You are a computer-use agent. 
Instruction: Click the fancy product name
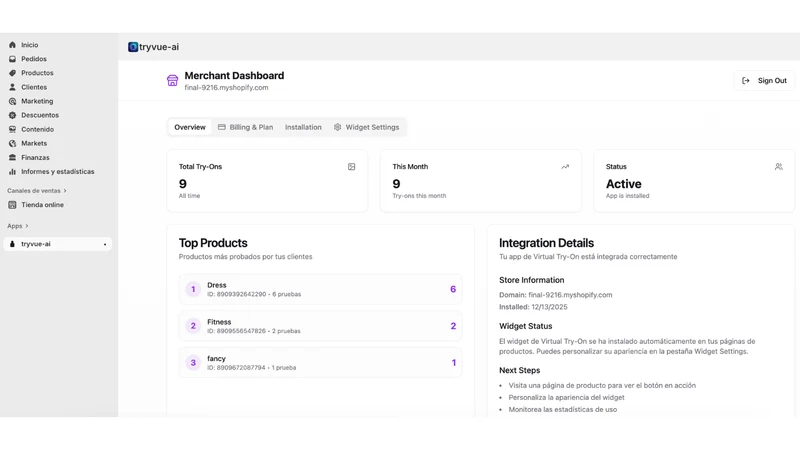216,359
